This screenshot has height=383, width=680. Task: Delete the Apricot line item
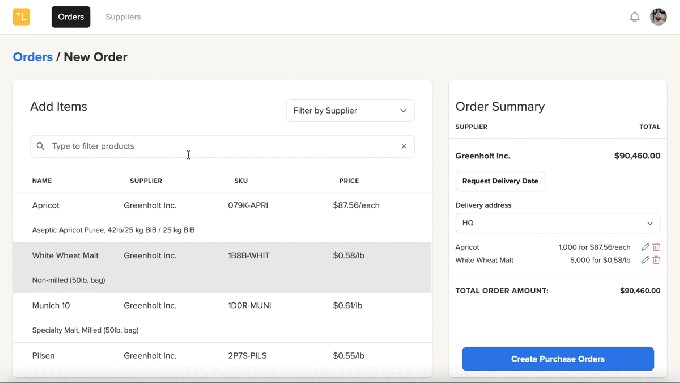pyautogui.click(x=656, y=247)
